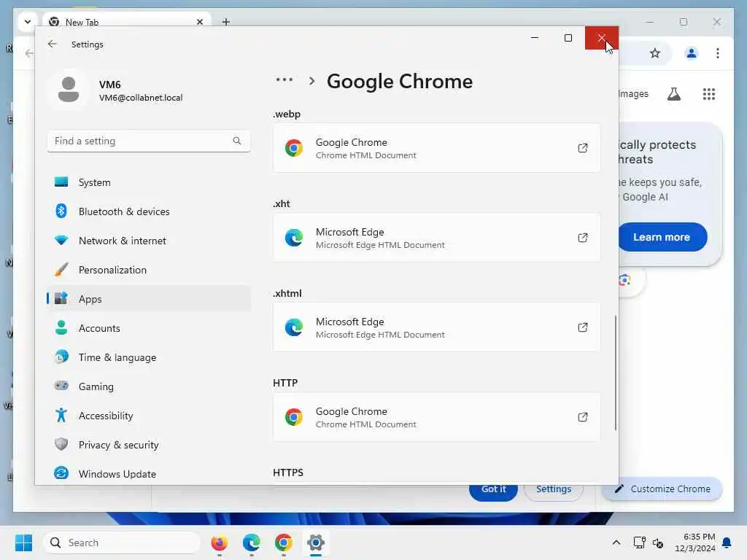Expand the breadcrumb ellipsis menu
The width and height of the screenshot is (747, 560).
285,80
